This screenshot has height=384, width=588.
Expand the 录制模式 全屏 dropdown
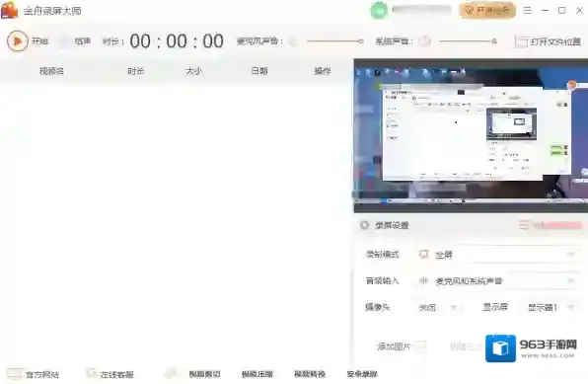tap(497, 255)
